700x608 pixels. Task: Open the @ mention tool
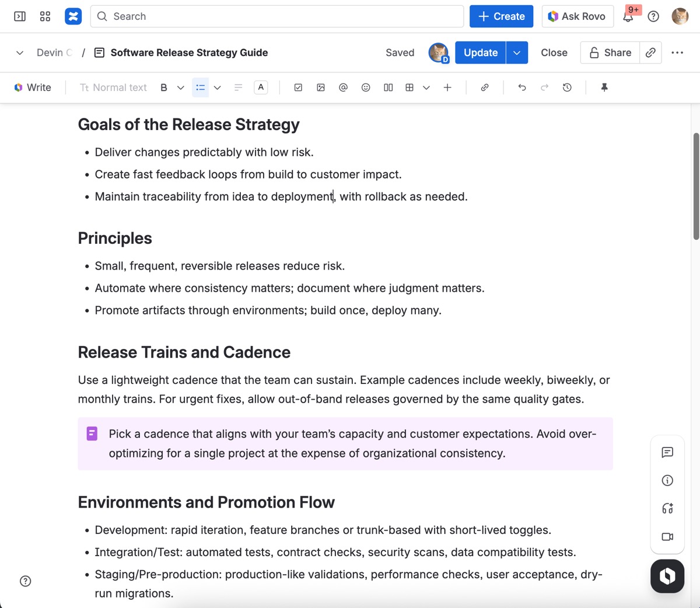tap(343, 87)
